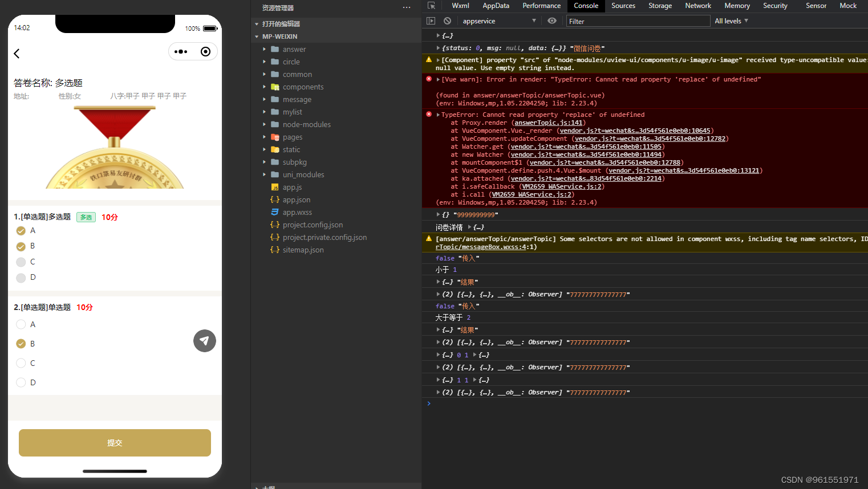The height and width of the screenshot is (489, 868).
Task: Select option A in question 2
Action: click(21, 324)
